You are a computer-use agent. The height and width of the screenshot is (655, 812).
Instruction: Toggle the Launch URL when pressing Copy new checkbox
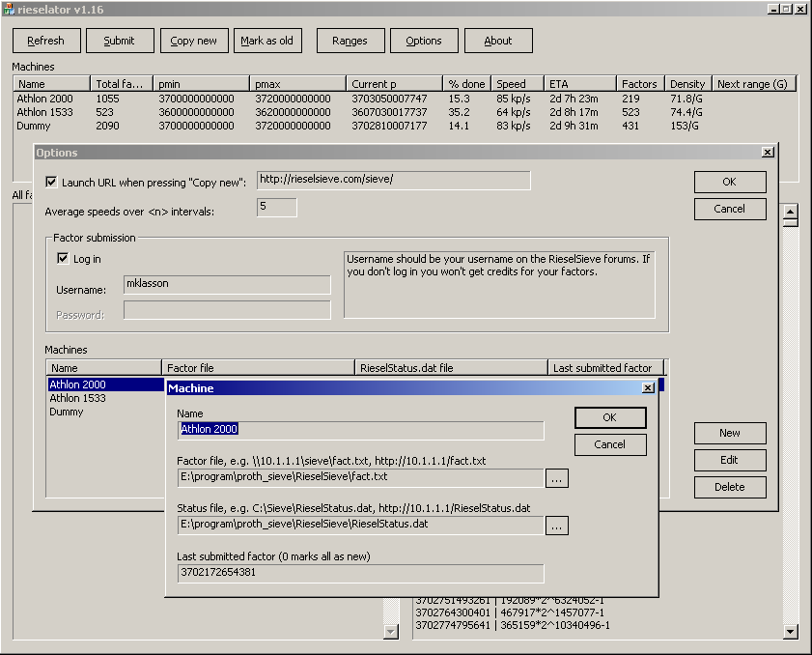(51, 182)
